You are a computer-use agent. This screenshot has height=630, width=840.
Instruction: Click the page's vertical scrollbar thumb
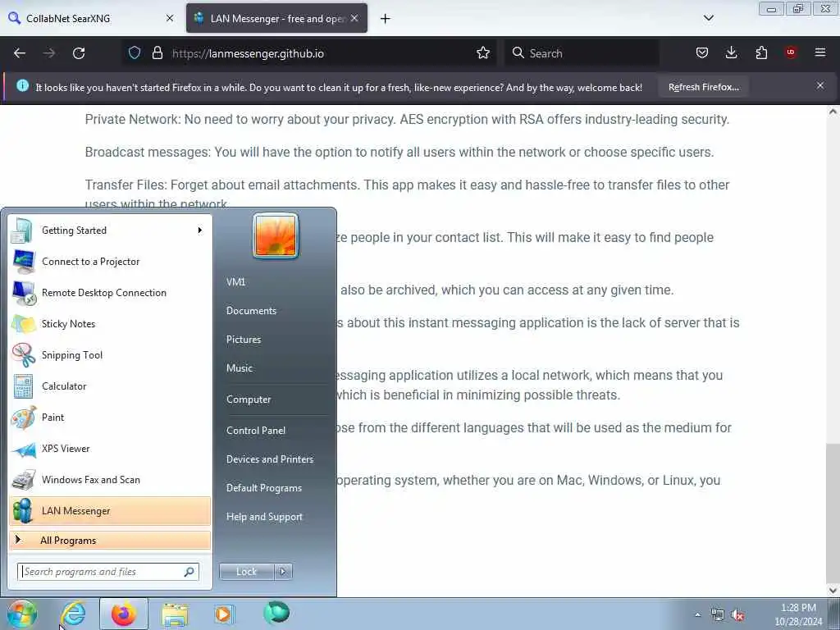click(x=833, y=514)
